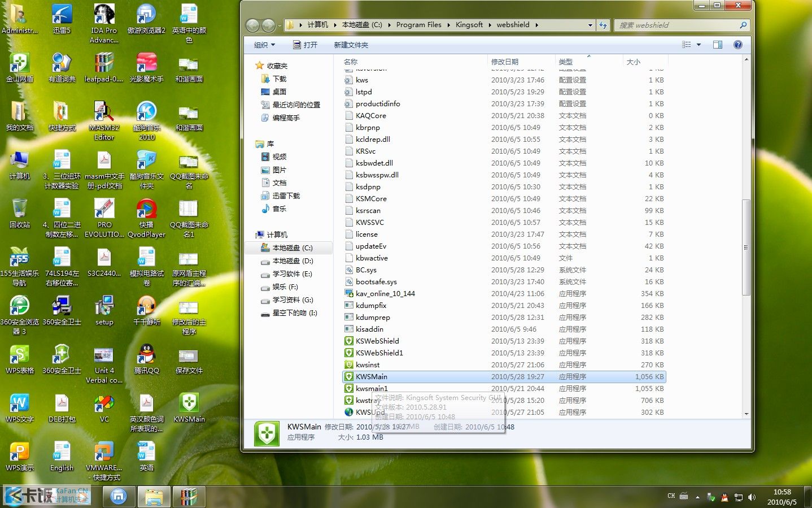Expand breadcrumb arrow after Program Files
The height and width of the screenshot is (508, 812).
448,25
